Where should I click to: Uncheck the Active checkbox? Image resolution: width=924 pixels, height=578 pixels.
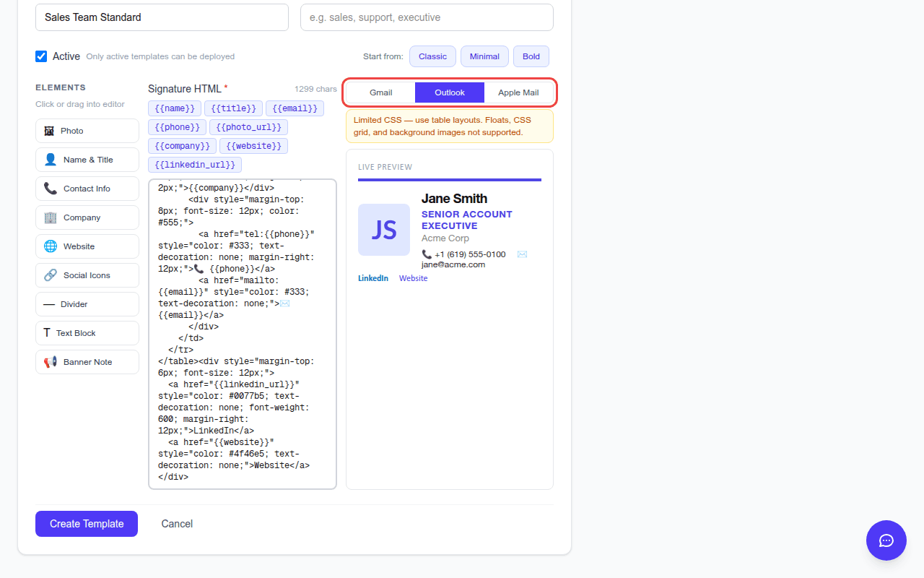pos(41,56)
